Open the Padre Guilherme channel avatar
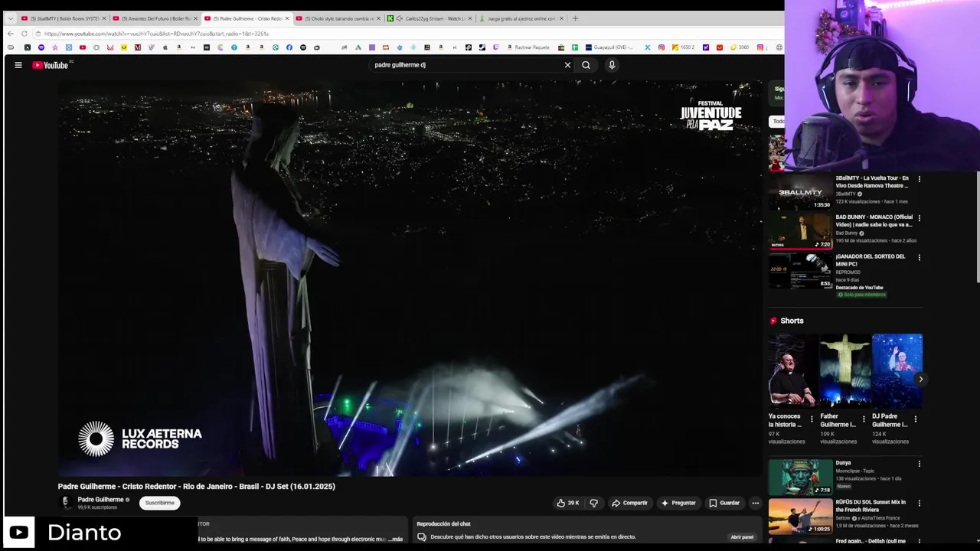 tap(66, 503)
